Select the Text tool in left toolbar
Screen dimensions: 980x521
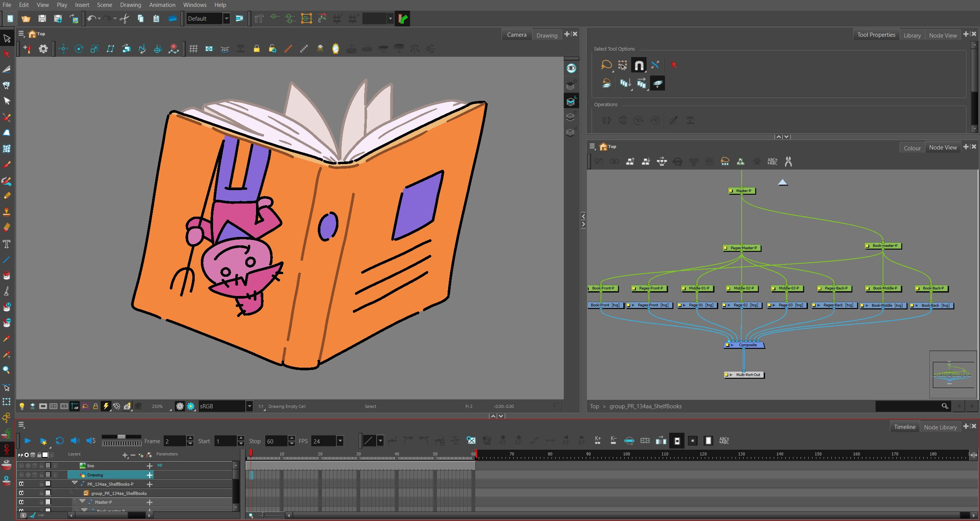pos(7,244)
